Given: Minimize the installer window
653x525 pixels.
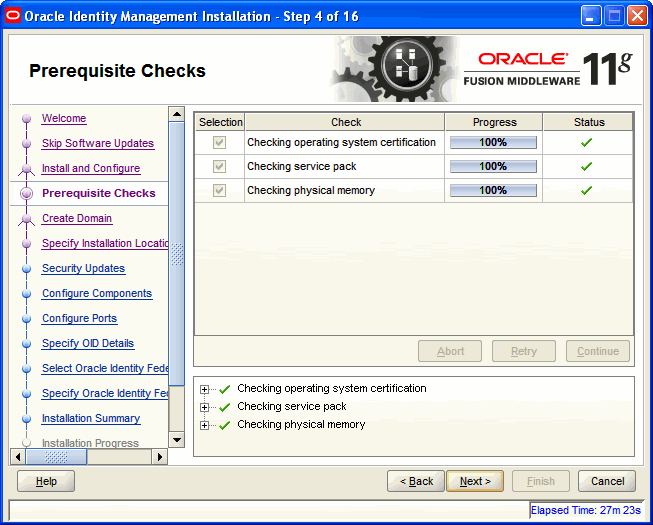Looking at the screenshot, I should (x=591, y=16).
